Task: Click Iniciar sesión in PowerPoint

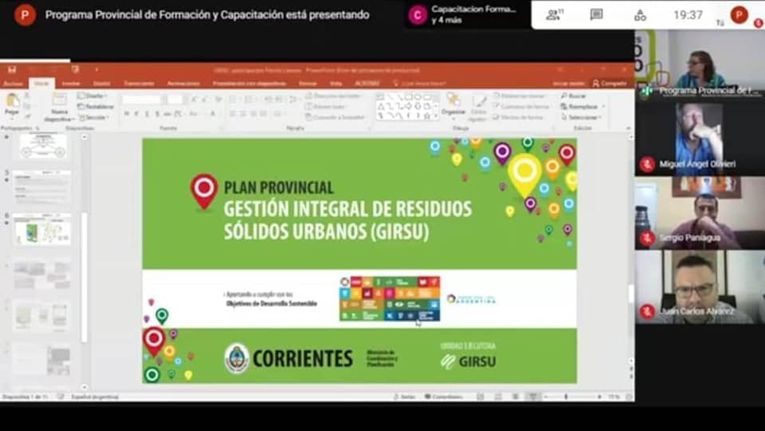Action: coord(568,83)
